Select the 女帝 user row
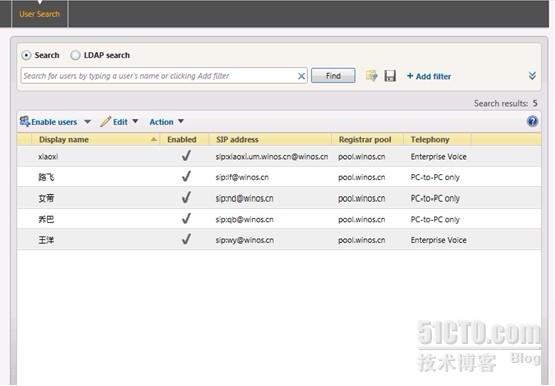The width and height of the screenshot is (555, 386). tap(279, 198)
